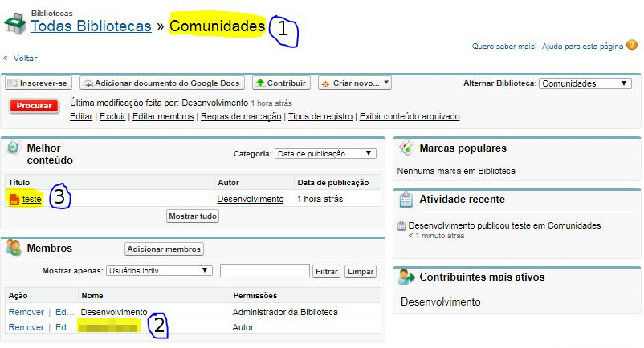Screen dimensions: 644x348
Task: Click Remover for Desenvolvimento member row
Action: tap(26, 313)
